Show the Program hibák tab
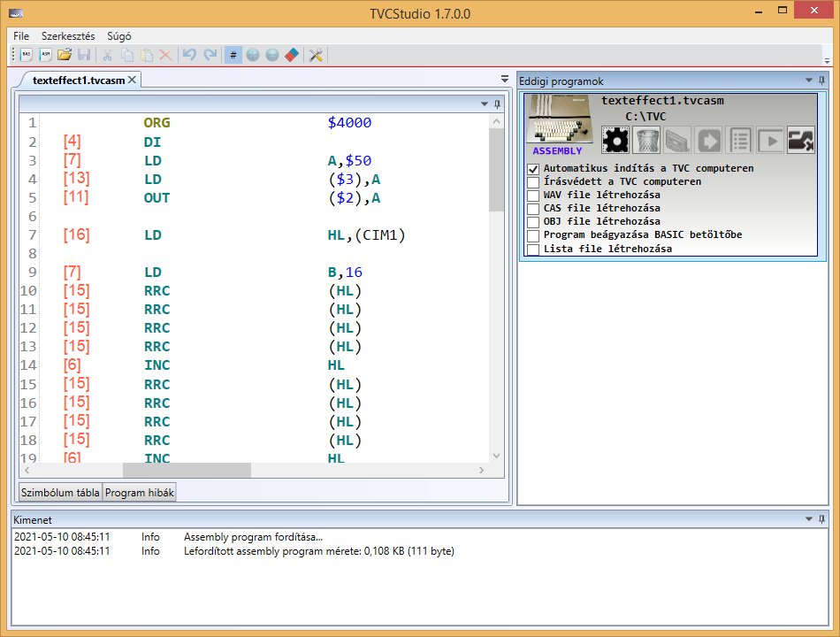840x637 pixels. click(139, 493)
